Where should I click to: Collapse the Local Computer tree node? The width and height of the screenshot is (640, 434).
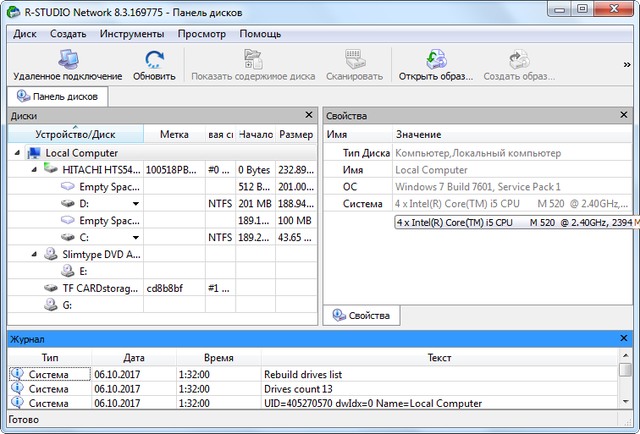pyautogui.click(x=19, y=153)
